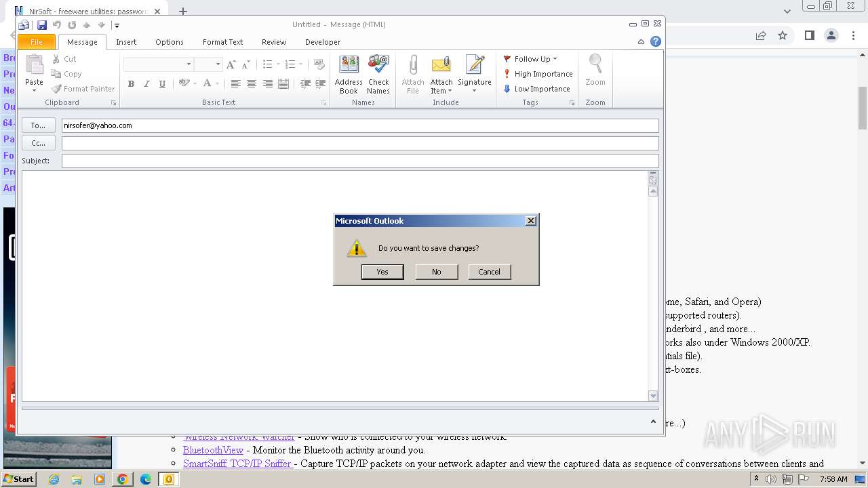868x488 pixels.
Task: Click Cancel in save changes dialog
Action: (489, 272)
